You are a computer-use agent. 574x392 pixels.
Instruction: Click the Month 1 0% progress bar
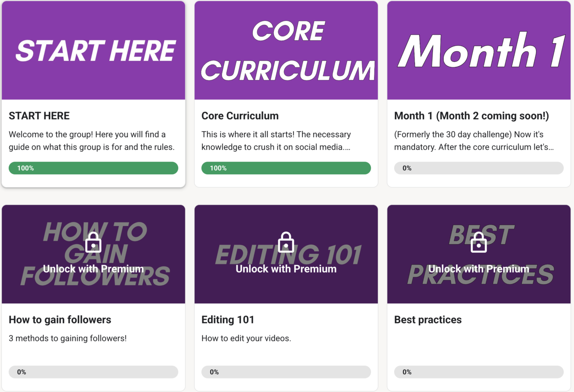478,168
